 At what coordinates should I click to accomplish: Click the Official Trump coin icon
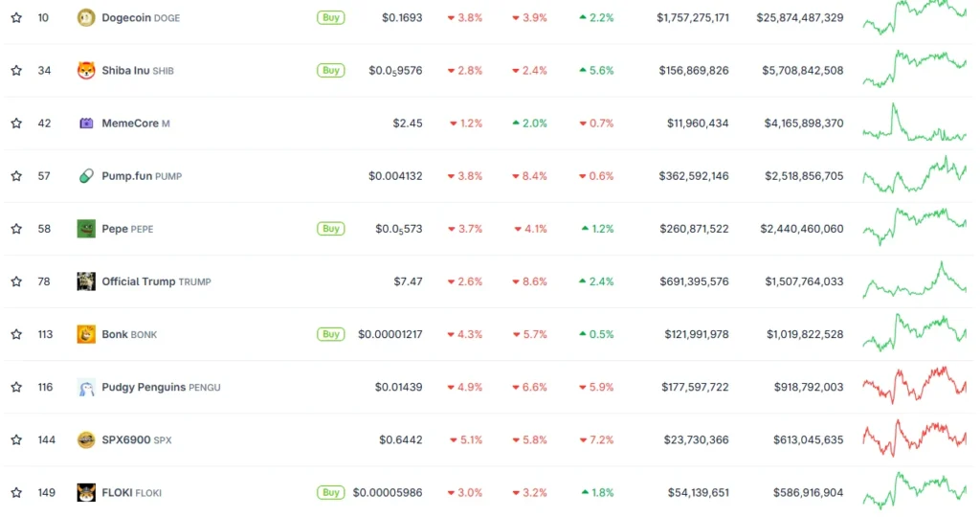[x=86, y=281]
